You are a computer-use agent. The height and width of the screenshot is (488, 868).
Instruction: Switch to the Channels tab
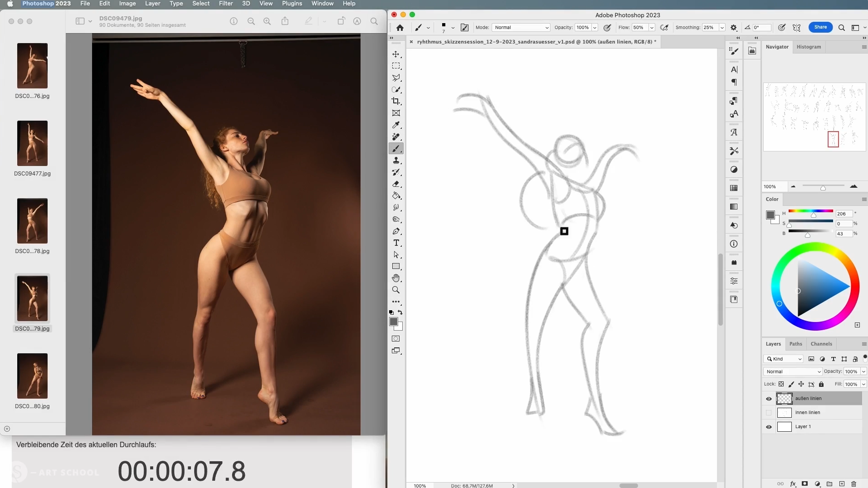point(821,344)
